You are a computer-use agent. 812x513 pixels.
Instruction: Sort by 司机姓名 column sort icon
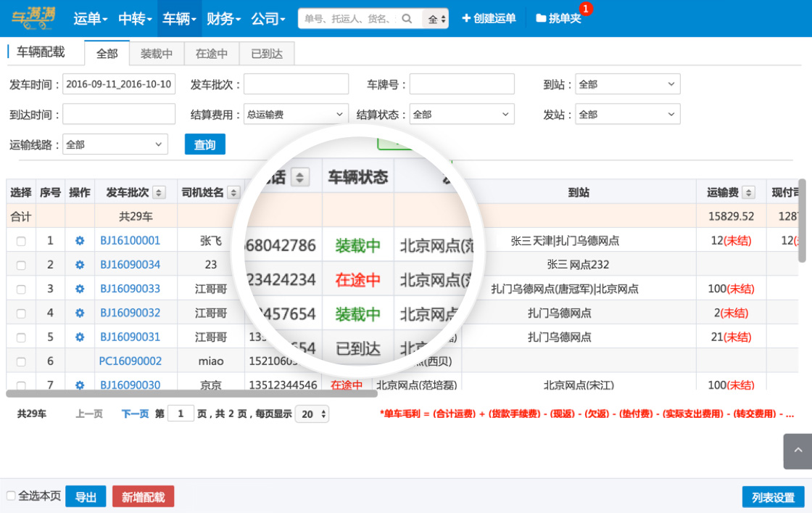233,192
